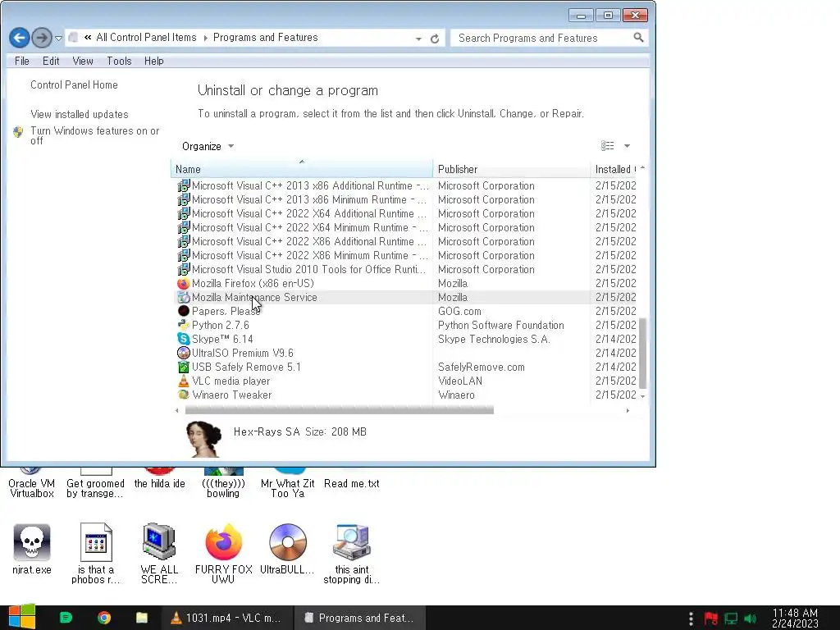
Task: Sort by the Installed On column header
Action: [614, 169]
